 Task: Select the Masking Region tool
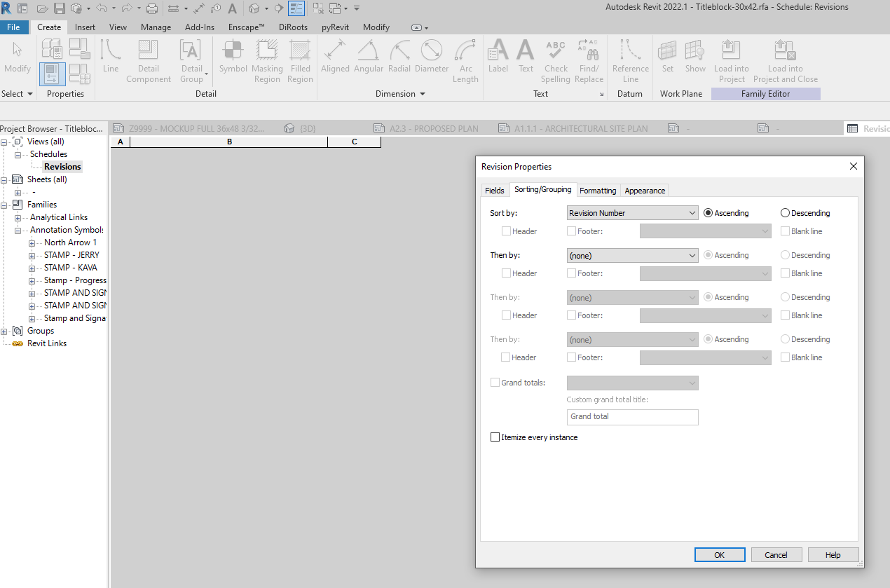(267, 62)
